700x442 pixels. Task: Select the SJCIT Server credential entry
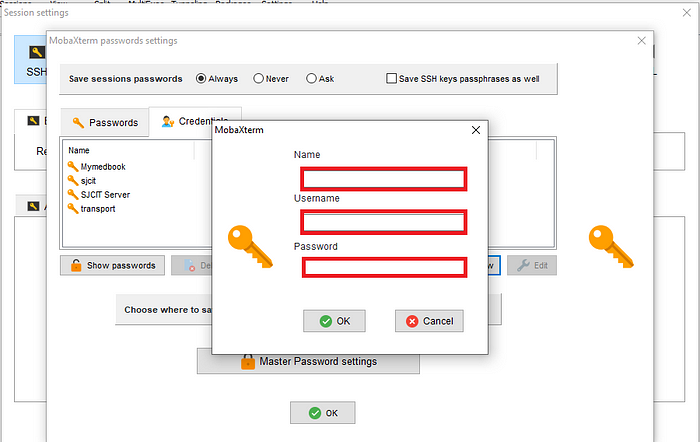(x=105, y=195)
